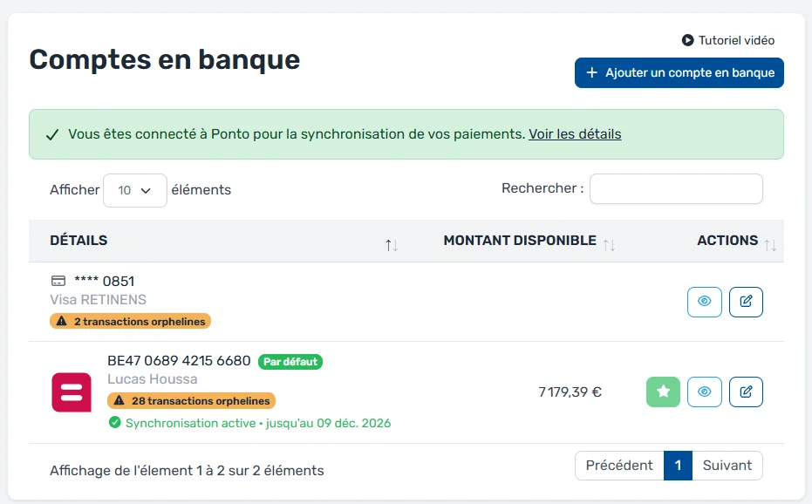Edit the Visa RETINENS account
This screenshot has width=812, height=504.
point(746,302)
